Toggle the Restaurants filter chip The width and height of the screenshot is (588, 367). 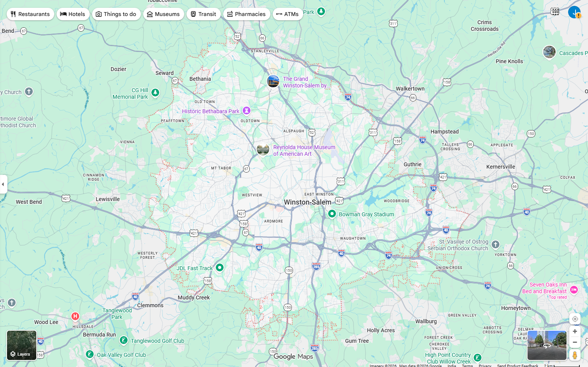click(30, 14)
